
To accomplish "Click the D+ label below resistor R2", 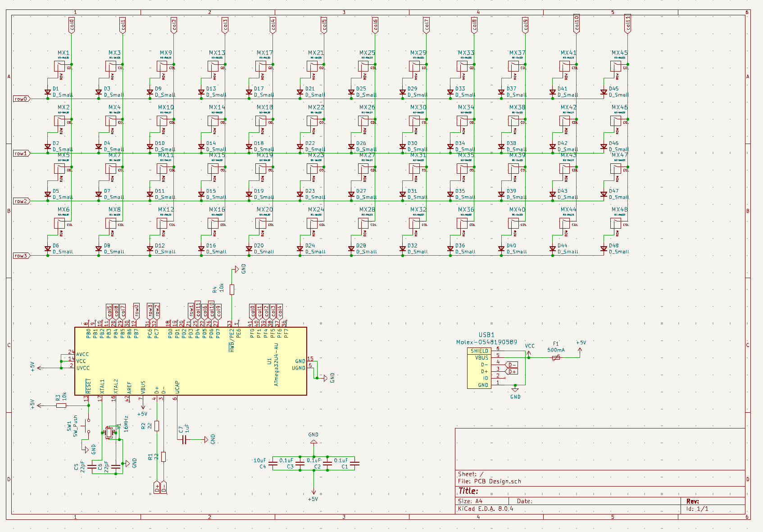I will tap(157, 487).
